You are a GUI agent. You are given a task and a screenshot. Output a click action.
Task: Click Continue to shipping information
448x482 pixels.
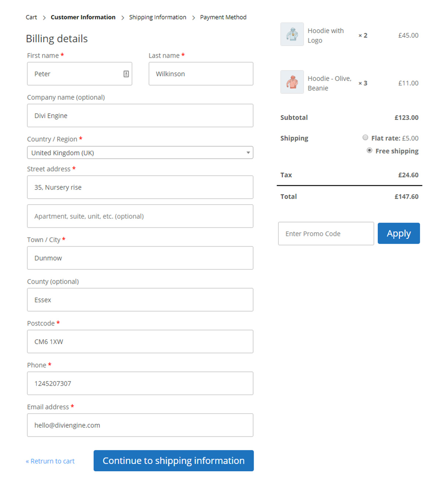[173, 461]
